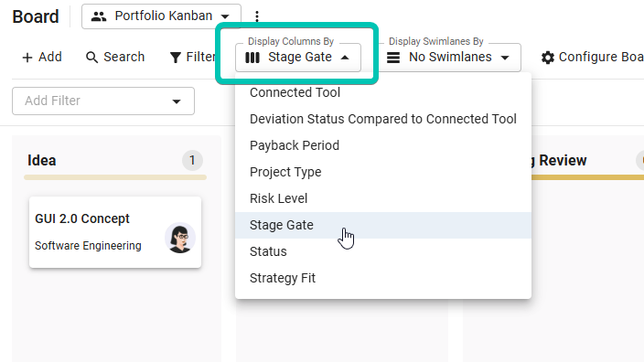Click the magnifier Search icon
644x362 pixels.
[x=91, y=58]
